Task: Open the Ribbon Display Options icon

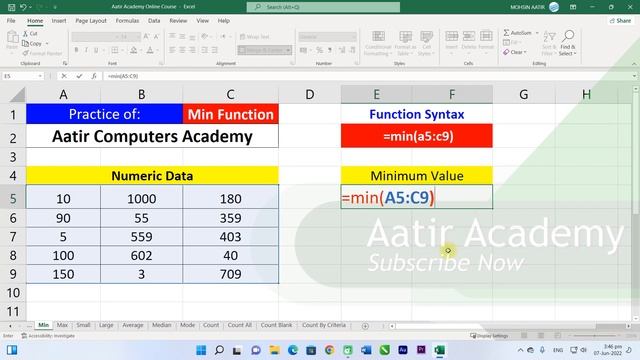Action: [x=573, y=7]
